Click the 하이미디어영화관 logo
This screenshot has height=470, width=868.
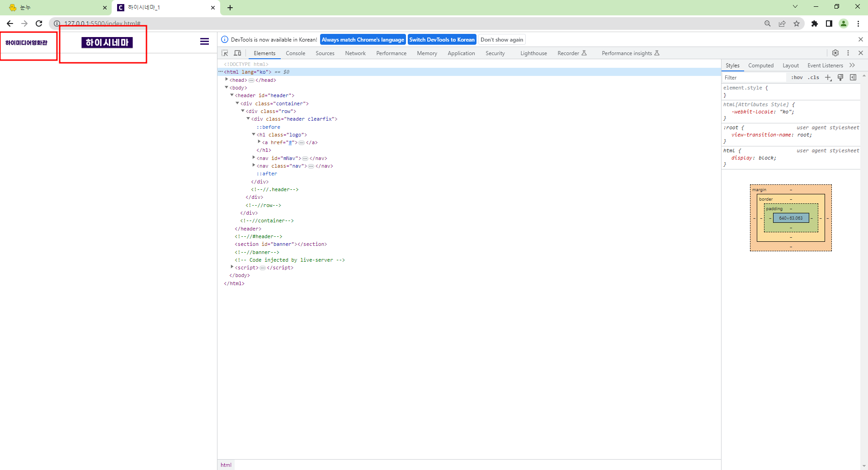click(x=26, y=42)
